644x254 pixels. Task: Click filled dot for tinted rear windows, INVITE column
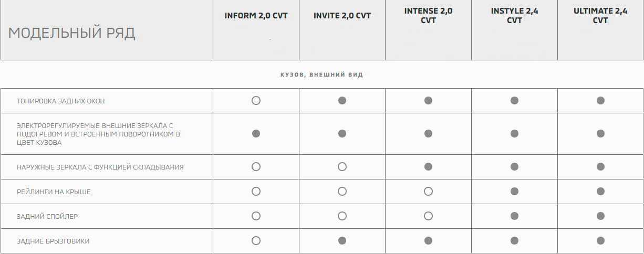click(342, 101)
